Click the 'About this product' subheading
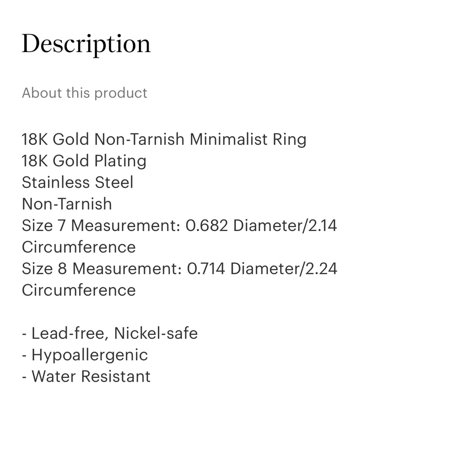This screenshot has width=463, height=476. tap(85, 93)
